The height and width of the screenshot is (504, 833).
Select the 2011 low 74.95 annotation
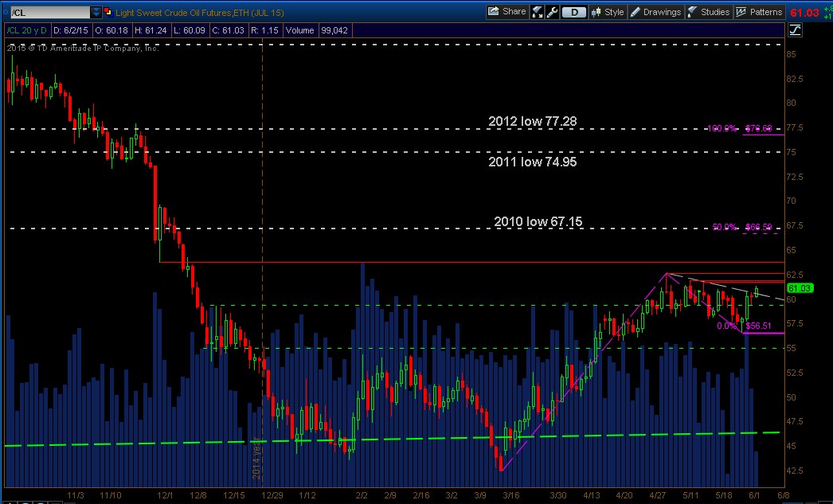[532, 162]
